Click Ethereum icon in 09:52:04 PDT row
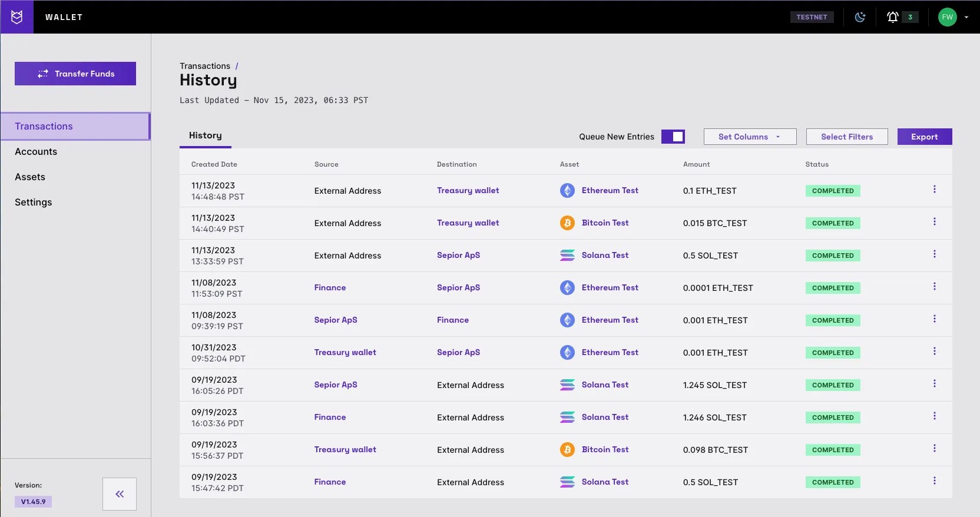This screenshot has width=980, height=517. (x=567, y=352)
